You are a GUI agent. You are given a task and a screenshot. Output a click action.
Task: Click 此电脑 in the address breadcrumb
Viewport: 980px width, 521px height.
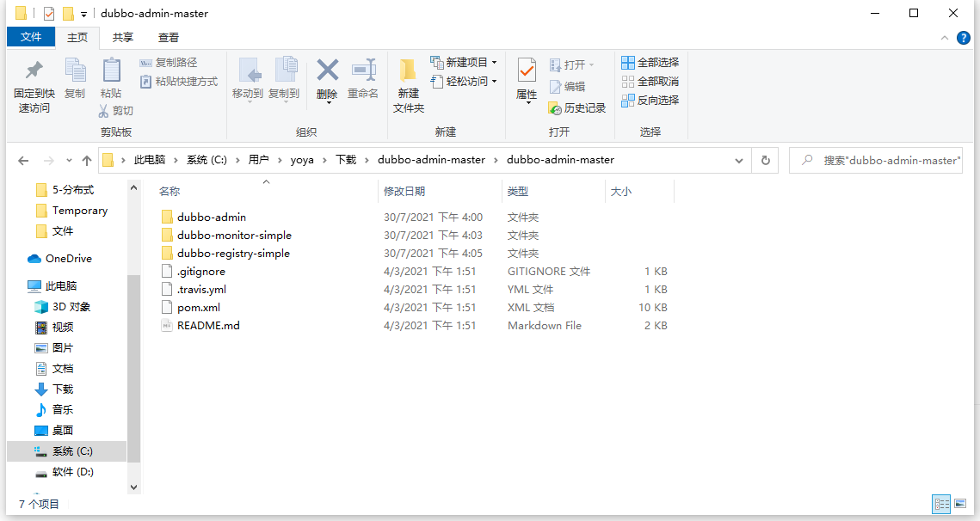[x=150, y=160]
